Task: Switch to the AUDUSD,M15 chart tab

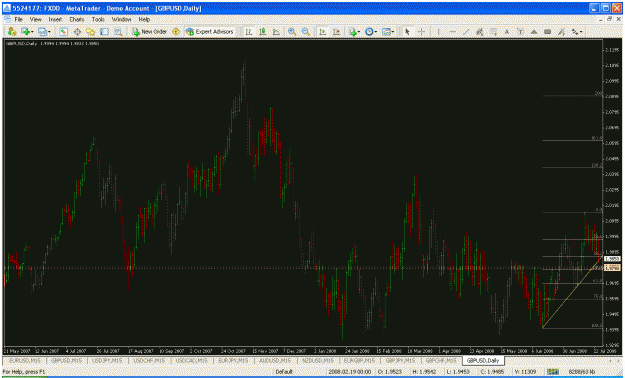Action: click(x=275, y=360)
